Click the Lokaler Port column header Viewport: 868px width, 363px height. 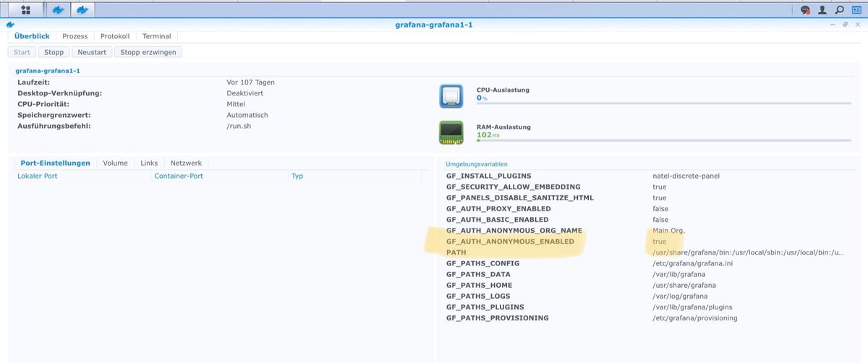click(83, 176)
